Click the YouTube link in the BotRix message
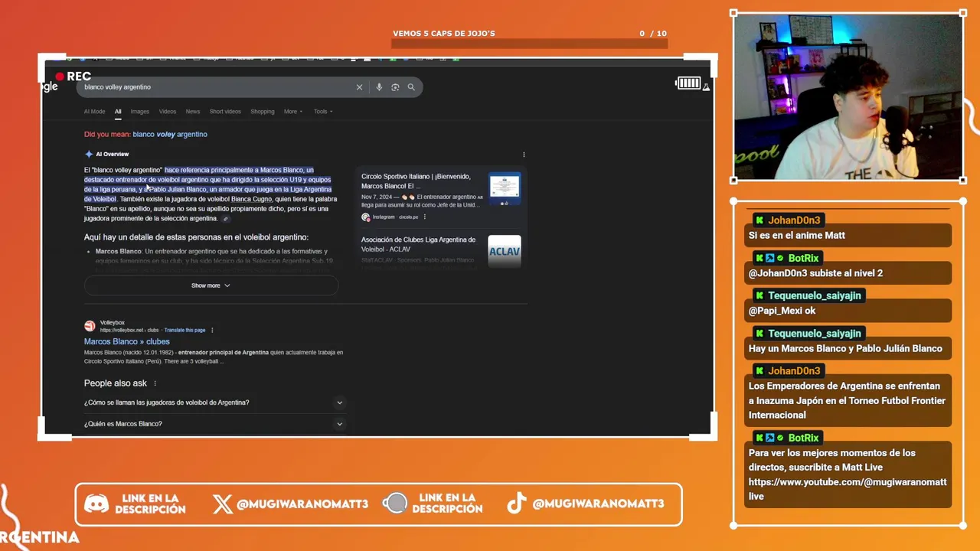Image resolution: width=980 pixels, height=551 pixels. (848, 489)
